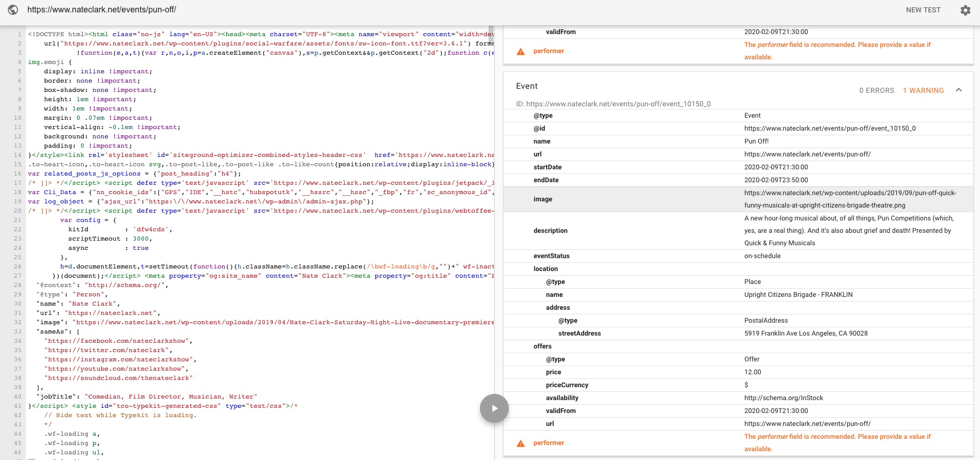The height and width of the screenshot is (460, 980).
Task: Click NEW TEST button
Action: pyautogui.click(x=923, y=10)
